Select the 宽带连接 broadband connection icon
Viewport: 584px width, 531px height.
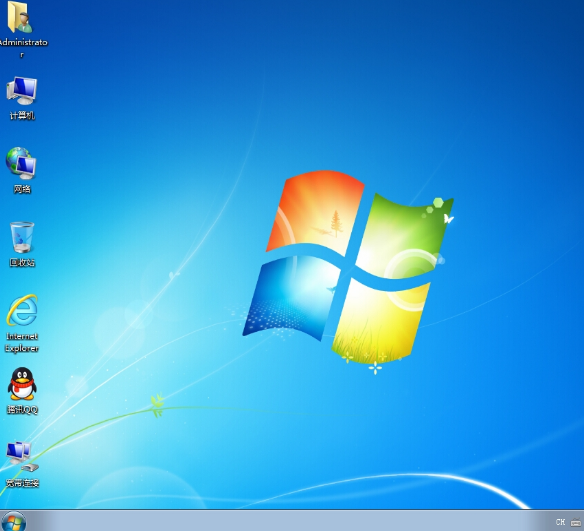click(x=22, y=457)
